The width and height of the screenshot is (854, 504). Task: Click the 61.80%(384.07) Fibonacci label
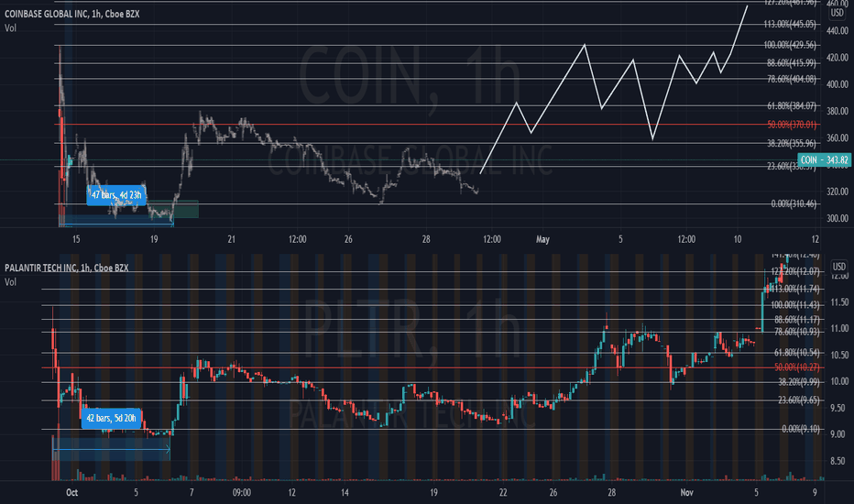(792, 105)
